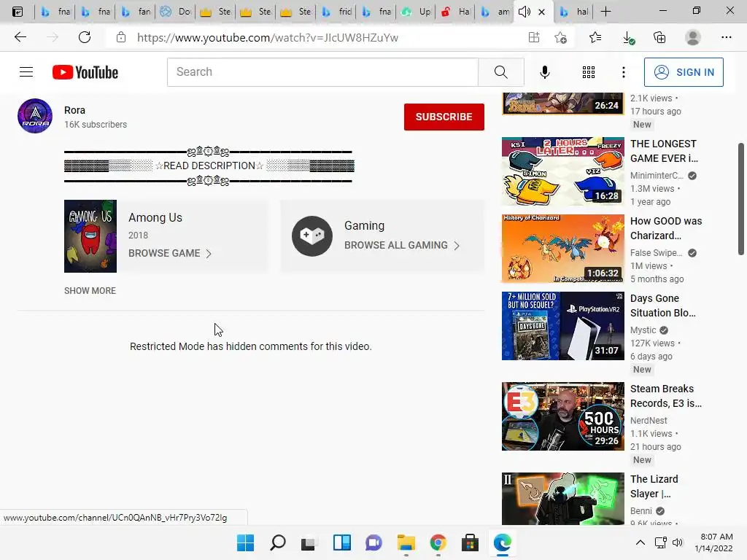Click NerdNest channel name
Viewport: 747px width, 560px height.
point(649,421)
